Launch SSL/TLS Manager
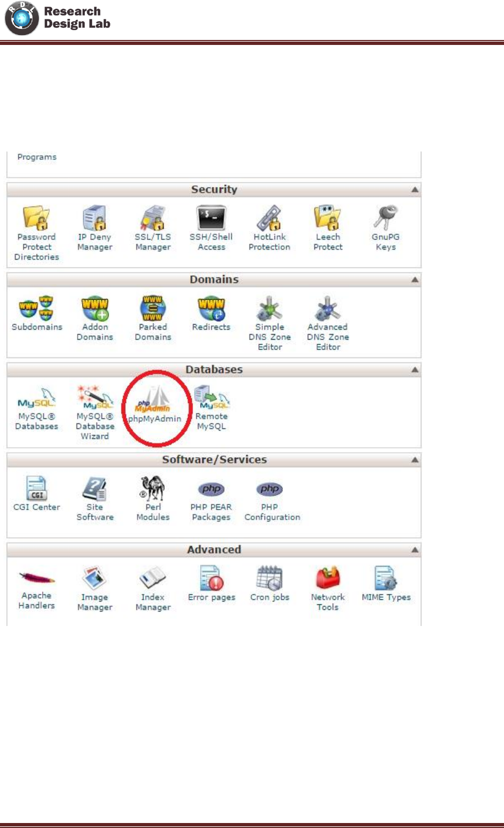 pos(153,218)
